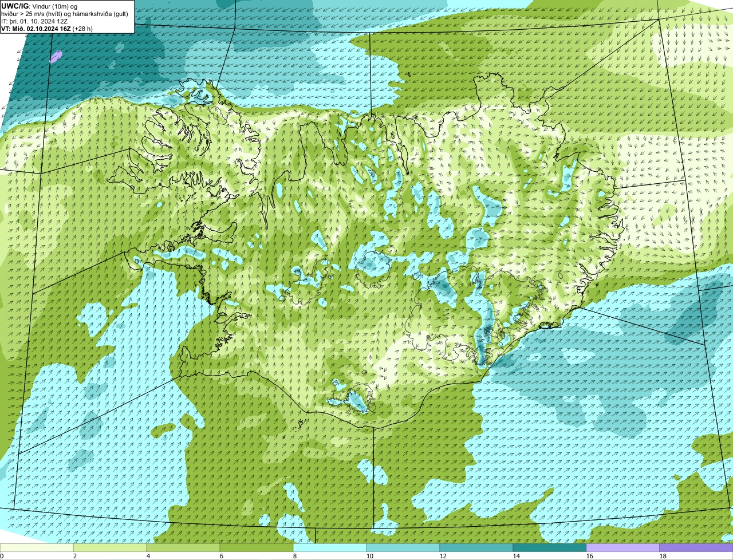The image size is (733, 560).
Task: Click the 12–14 m/s teal legend swatch
Action: pyautogui.click(x=476, y=547)
